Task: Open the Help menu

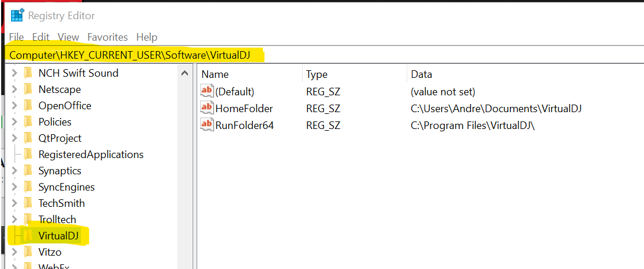Action: 147,37
